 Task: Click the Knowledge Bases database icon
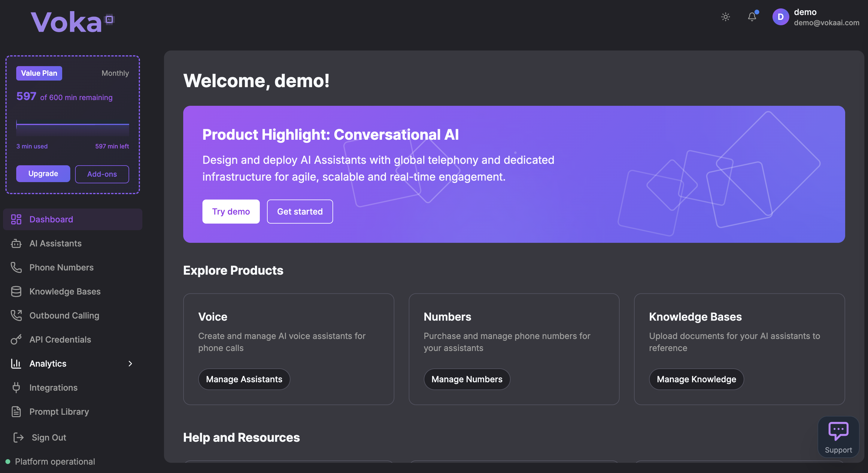pyautogui.click(x=16, y=291)
